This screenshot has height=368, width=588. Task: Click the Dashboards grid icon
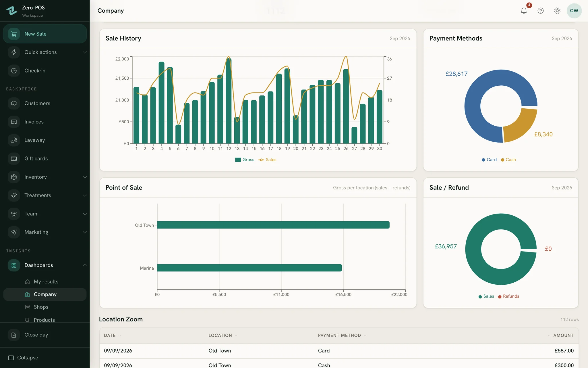(x=14, y=265)
